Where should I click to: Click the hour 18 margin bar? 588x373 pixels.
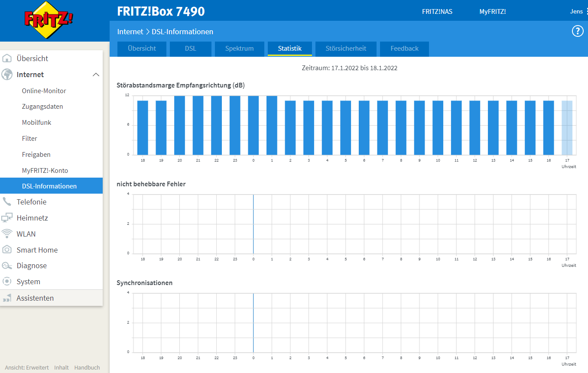[x=143, y=128]
